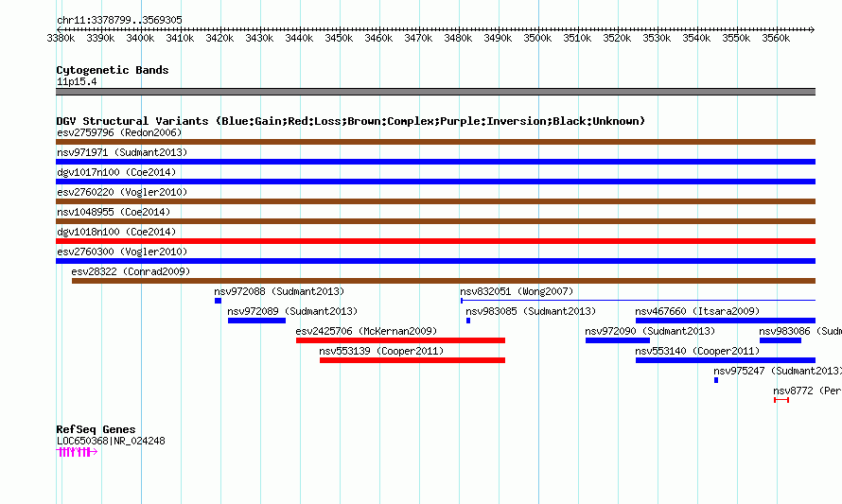Screen dimensions: 842x504
Task: Click the nsv832051 thin blue line feature
Action: 638,301
